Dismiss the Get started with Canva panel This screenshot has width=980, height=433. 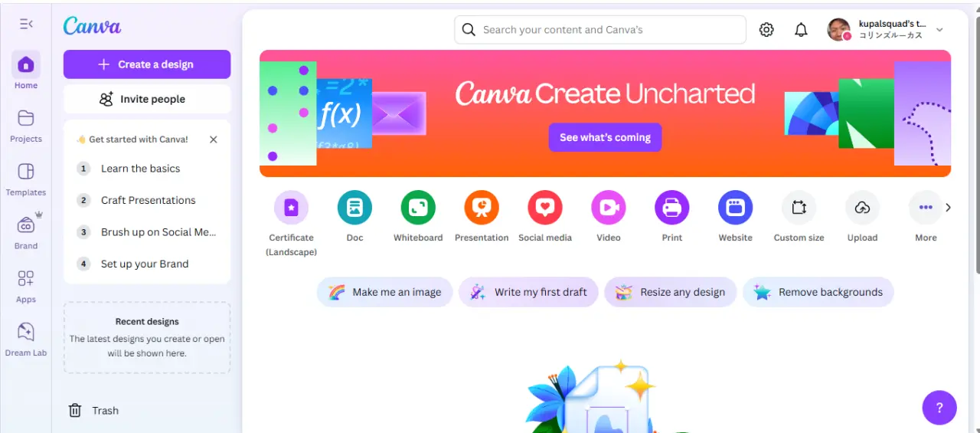click(214, 139)
